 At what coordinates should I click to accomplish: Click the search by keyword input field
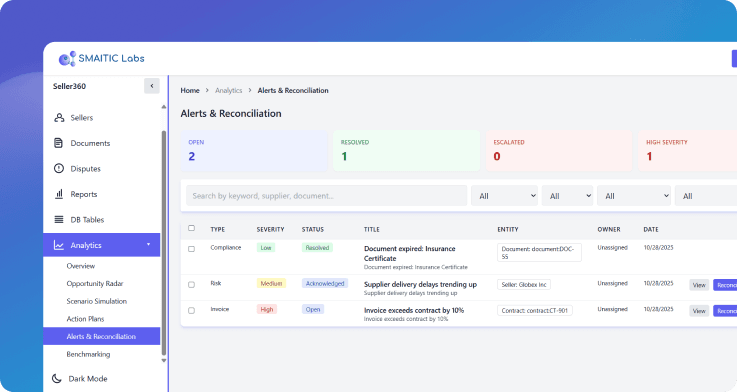327,196
